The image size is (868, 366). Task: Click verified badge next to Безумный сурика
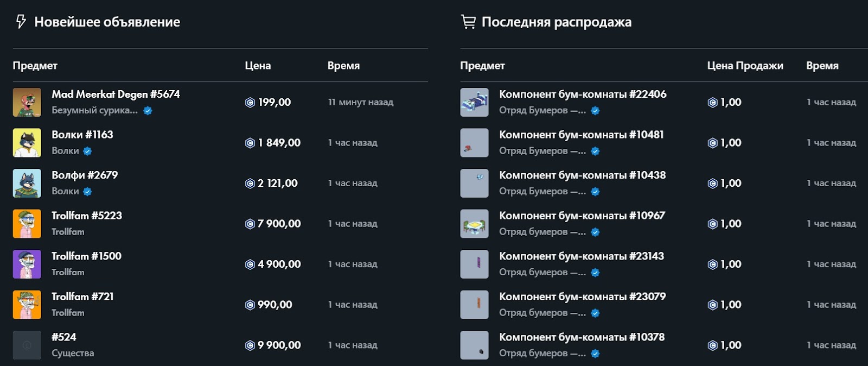click(148, 111)
